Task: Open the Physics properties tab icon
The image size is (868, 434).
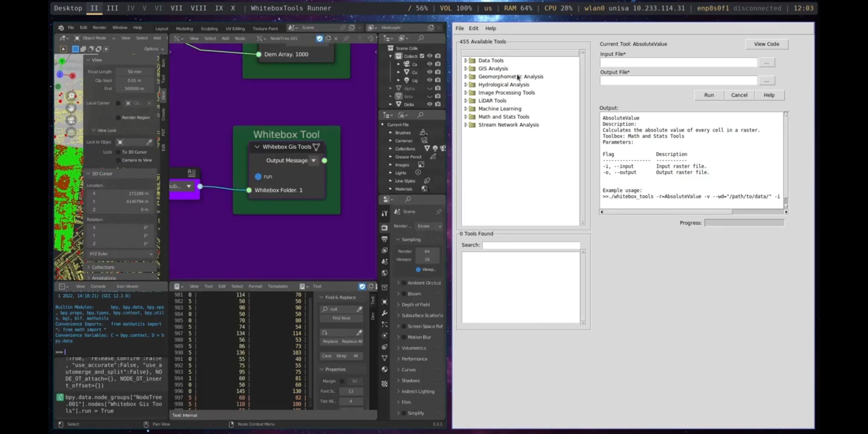Action: (385, 336)
